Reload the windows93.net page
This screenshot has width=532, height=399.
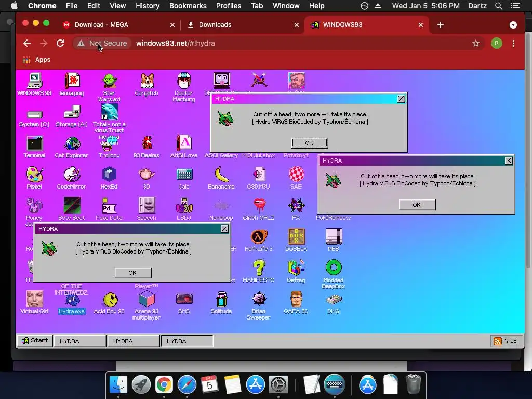click(60, 43)
